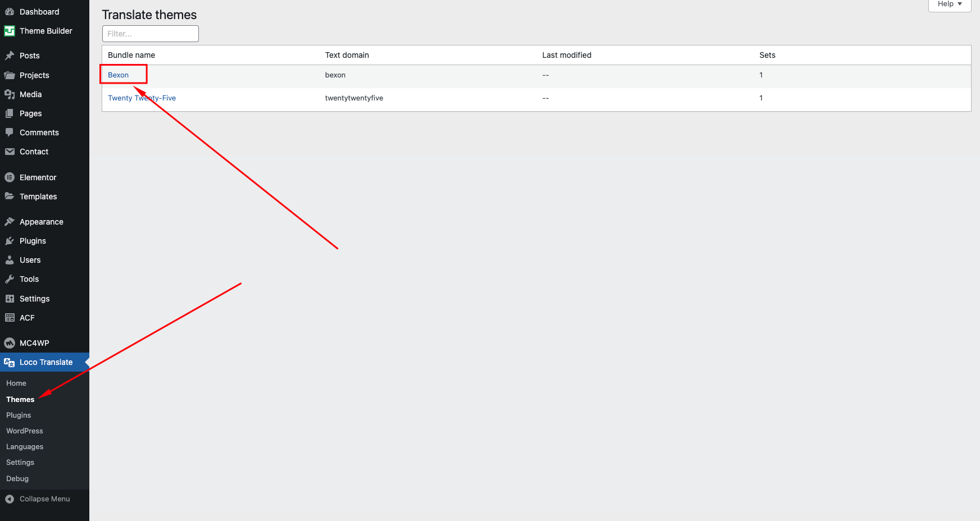
Task: Click the Posts pushpin icon
Action: point(10,56)
